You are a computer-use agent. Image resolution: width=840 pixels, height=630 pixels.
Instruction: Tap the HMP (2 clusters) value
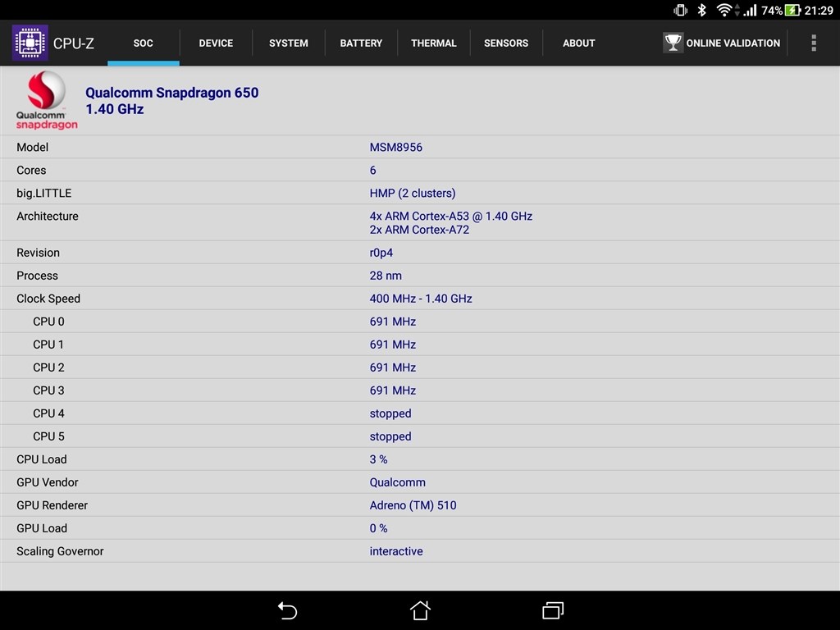413,194
